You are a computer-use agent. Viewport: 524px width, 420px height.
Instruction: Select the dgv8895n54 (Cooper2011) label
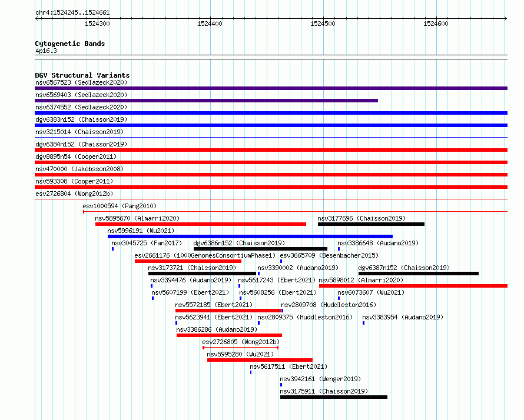pos(76,156)
